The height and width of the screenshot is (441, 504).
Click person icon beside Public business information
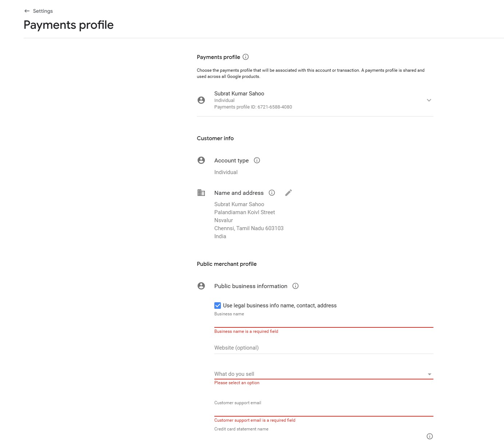pyautogui.click(x=201, y=286)
